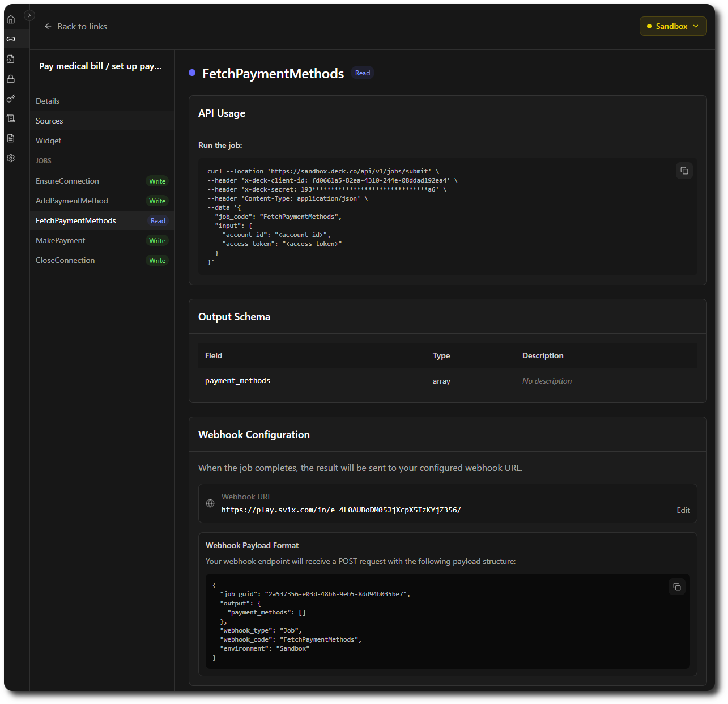Select the Links chain icon in sidebar

pyautogui.click(x=11, y=39)
